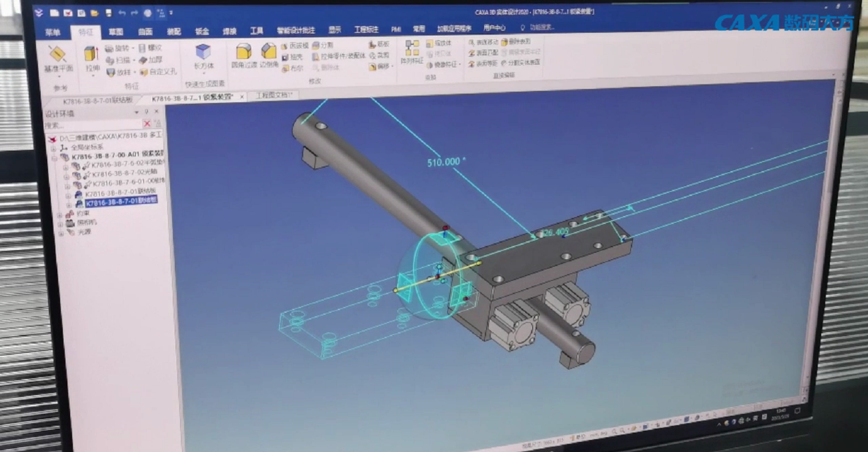Open the 设计环境 panel options dropdown arrow
The height and width of the screenshot is (452, 868).
tap(137, 113)
